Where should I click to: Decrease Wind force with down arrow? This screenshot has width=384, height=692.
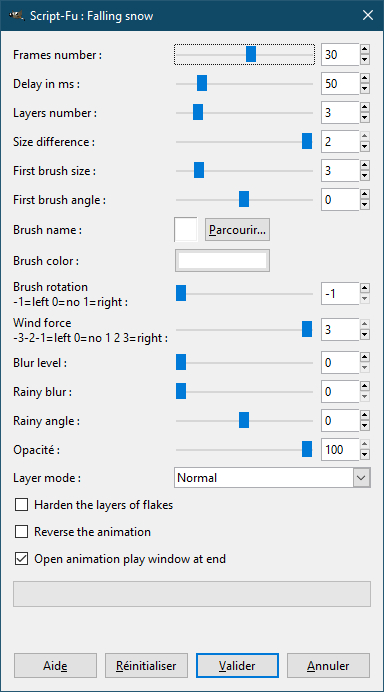[x=365, y=335]
